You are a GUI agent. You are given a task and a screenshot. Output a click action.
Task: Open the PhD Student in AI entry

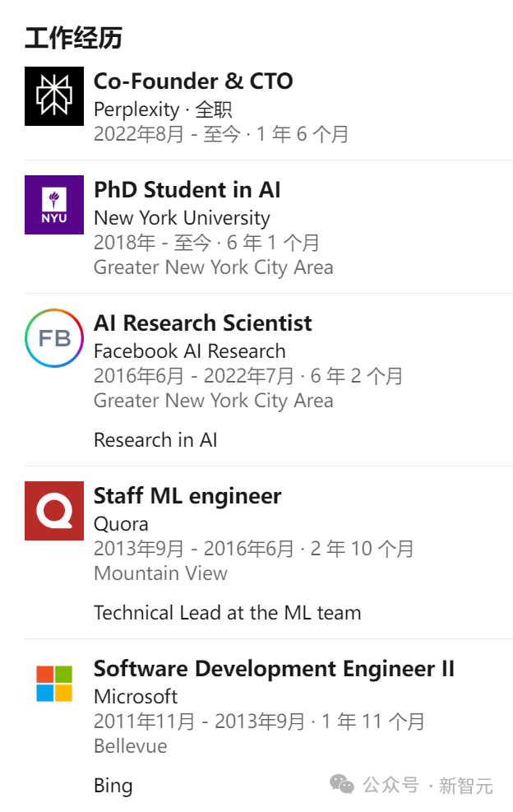pyautogui.click(x=187, y=190)
